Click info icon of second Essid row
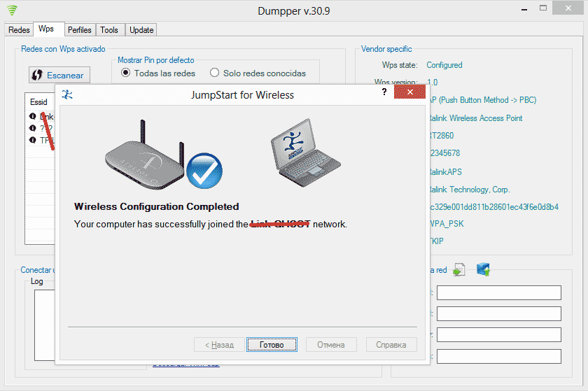This screenshot has width=588, height=391. [33, 128]
